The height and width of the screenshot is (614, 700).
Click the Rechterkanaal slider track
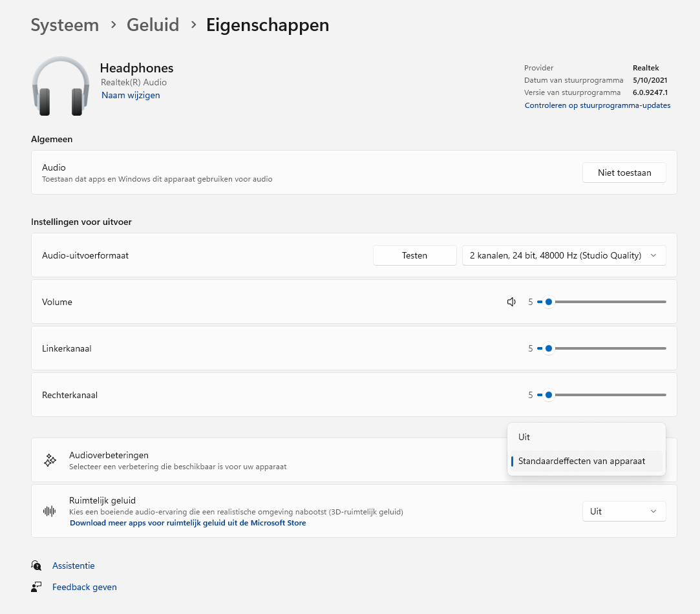click(x=608, y=395)
